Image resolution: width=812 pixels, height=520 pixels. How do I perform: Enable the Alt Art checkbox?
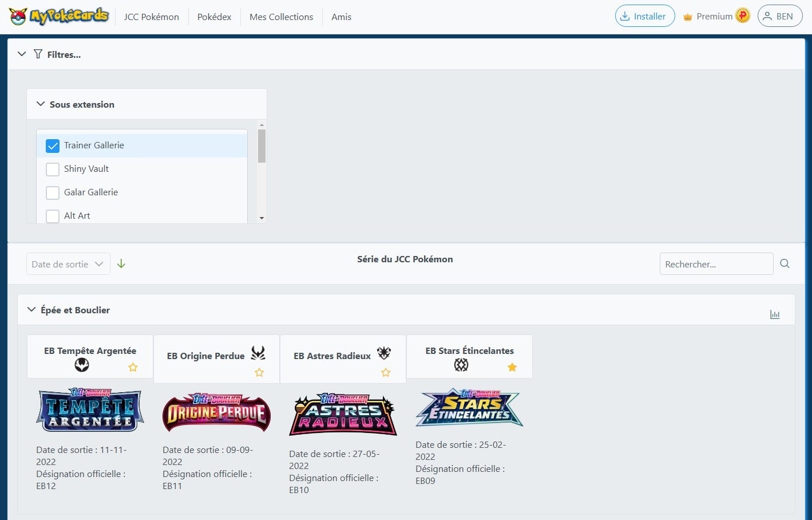point(52,216)
